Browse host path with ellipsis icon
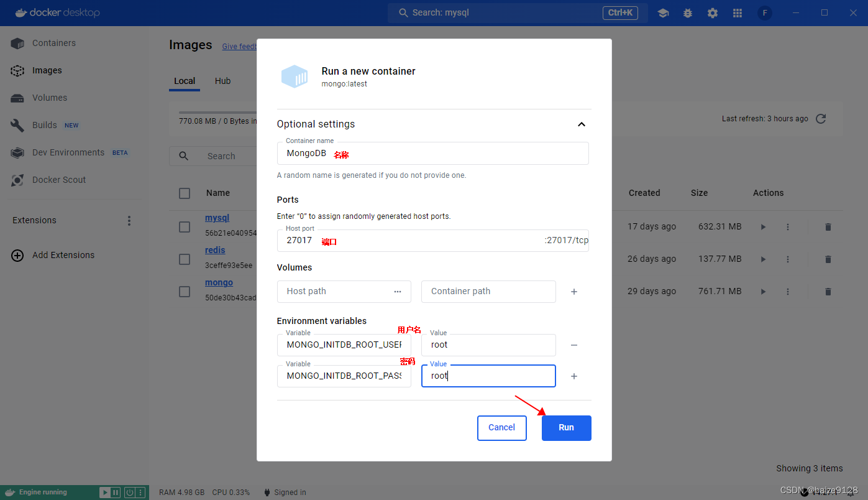Image resolution: width=868 pixels, height=500 pixels. (x=398, y=291)
